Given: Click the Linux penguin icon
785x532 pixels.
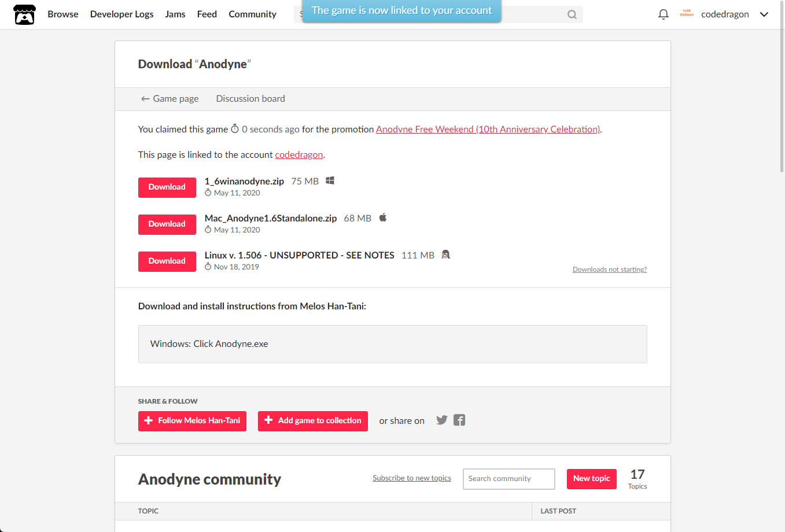Looking at the screenshot, I should (445, 254).
